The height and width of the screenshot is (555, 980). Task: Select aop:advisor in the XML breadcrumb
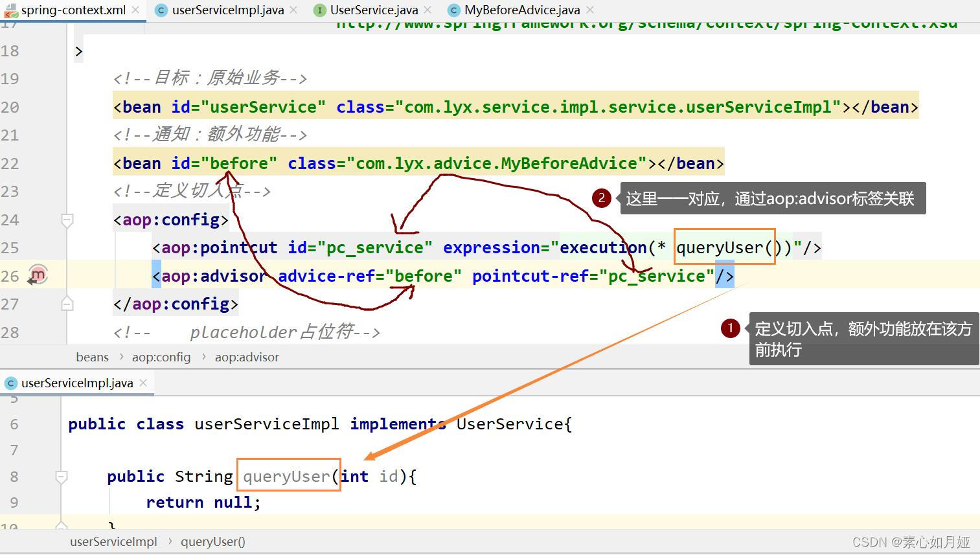247,357
